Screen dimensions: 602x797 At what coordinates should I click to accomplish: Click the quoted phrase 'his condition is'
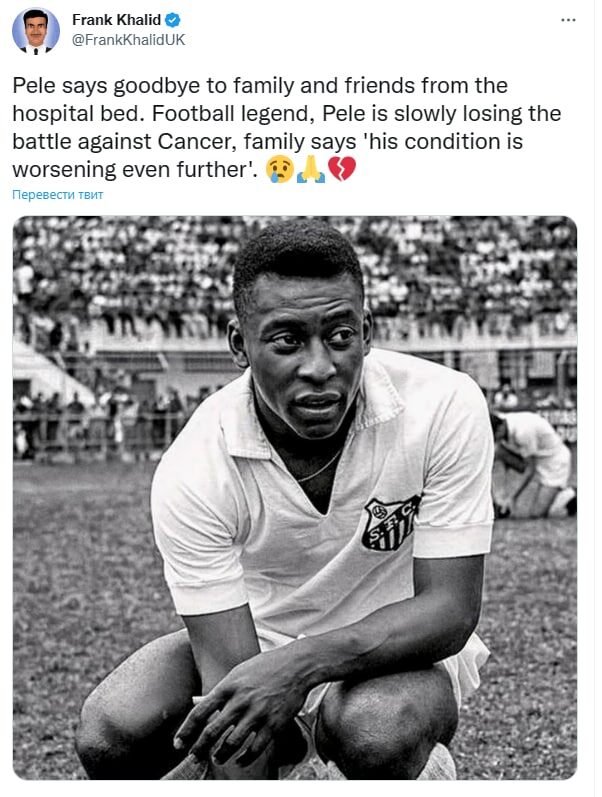(444, 141)
